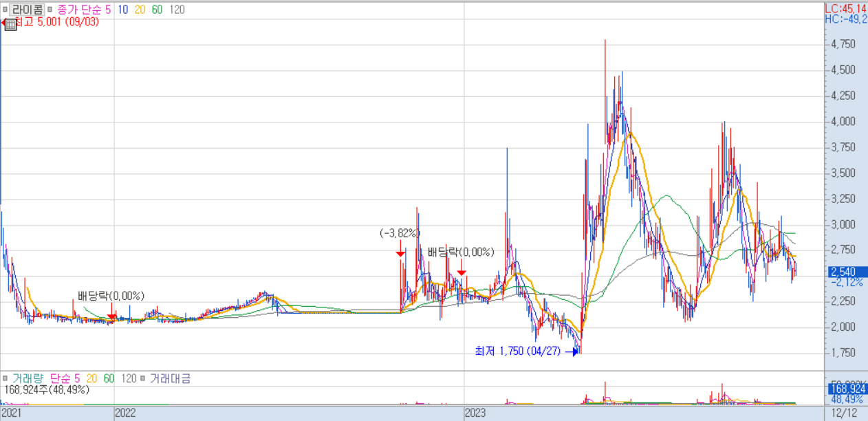Click the 3,000 price axis label

pos(843,224)
